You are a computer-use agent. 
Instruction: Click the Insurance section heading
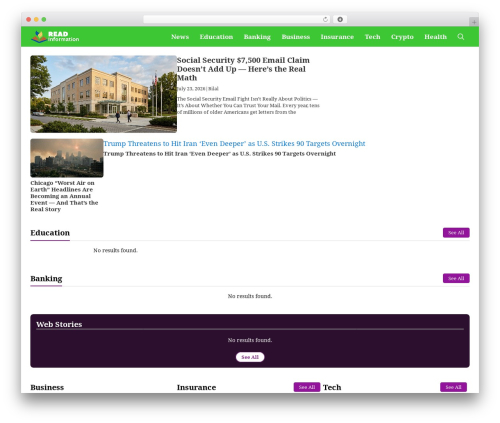point(196,387)
